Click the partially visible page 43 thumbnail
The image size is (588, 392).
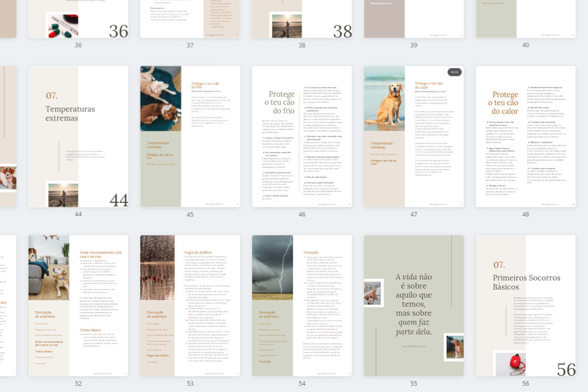click(x=8, y=136)
